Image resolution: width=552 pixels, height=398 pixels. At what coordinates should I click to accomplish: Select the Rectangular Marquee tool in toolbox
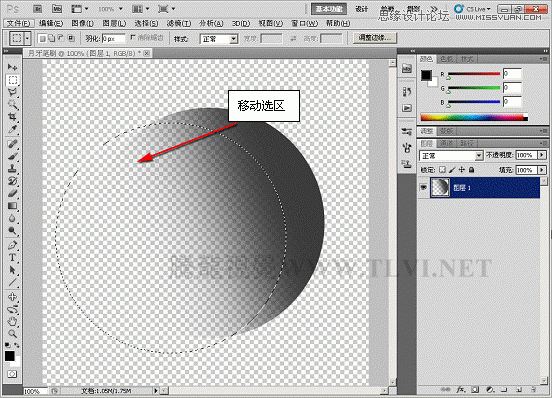tap(12, 80)
